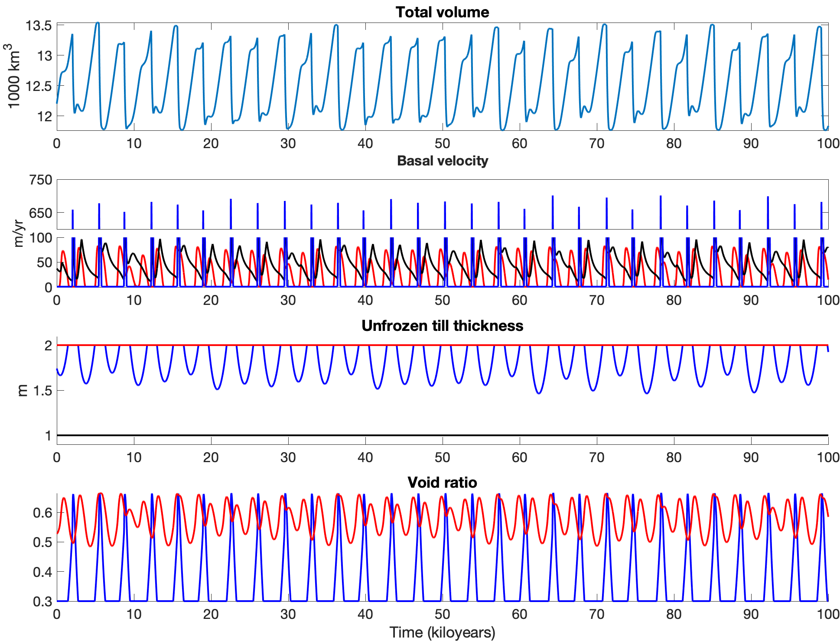
Task: Click the 100 tick below the Total volume plot
Action: click(828, 143)
